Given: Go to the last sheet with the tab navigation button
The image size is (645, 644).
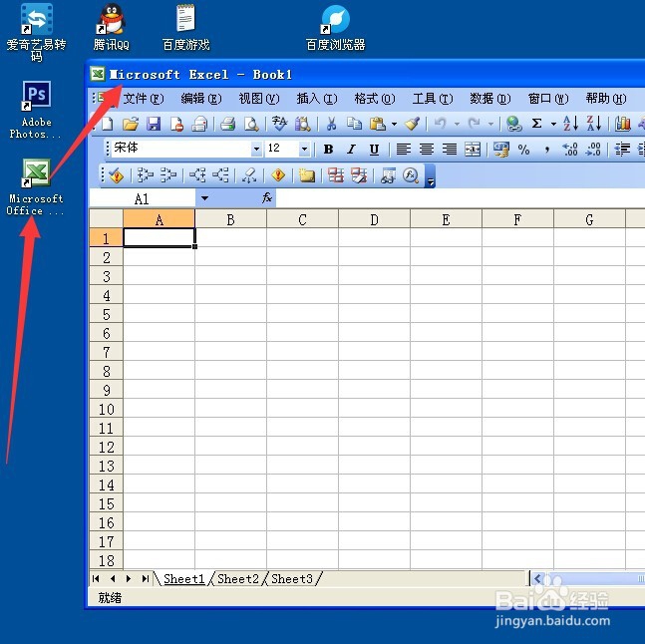Looking at the screenshot, I should 145,579.
